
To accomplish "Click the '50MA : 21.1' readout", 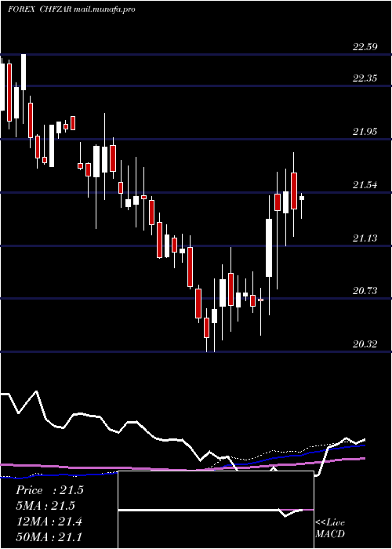I will [x=49, y=536].
